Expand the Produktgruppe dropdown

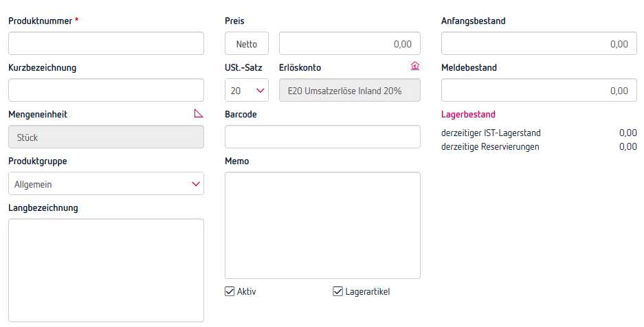pos(106,184)
